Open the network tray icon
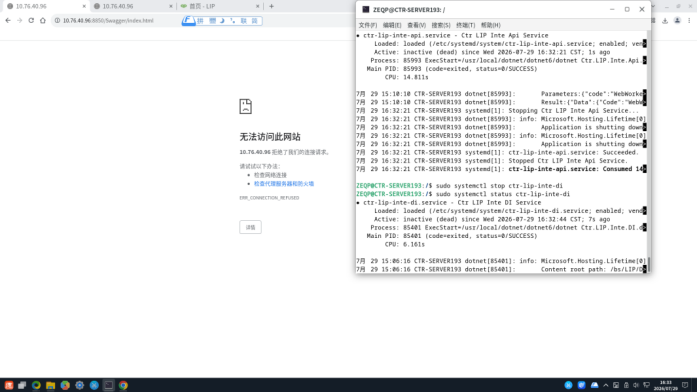Screen dimensions: 697x392 point(646,385)
